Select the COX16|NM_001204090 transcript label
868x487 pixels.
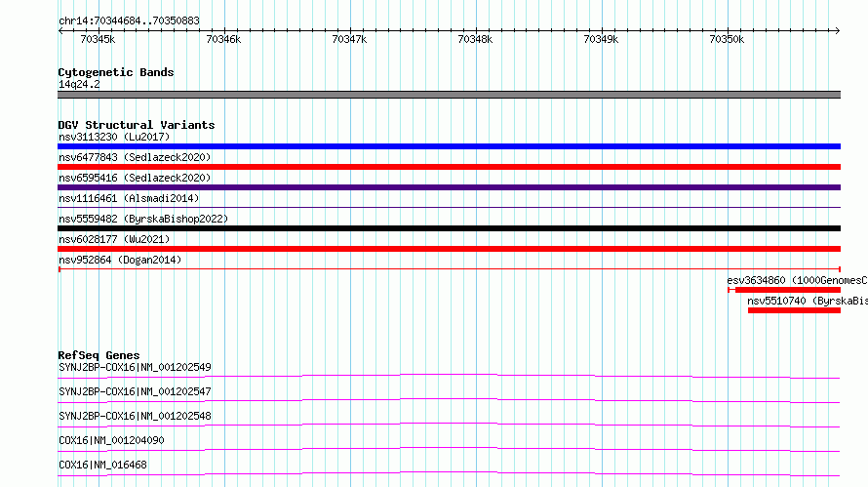pyautogui.click(x=111, y=440)
